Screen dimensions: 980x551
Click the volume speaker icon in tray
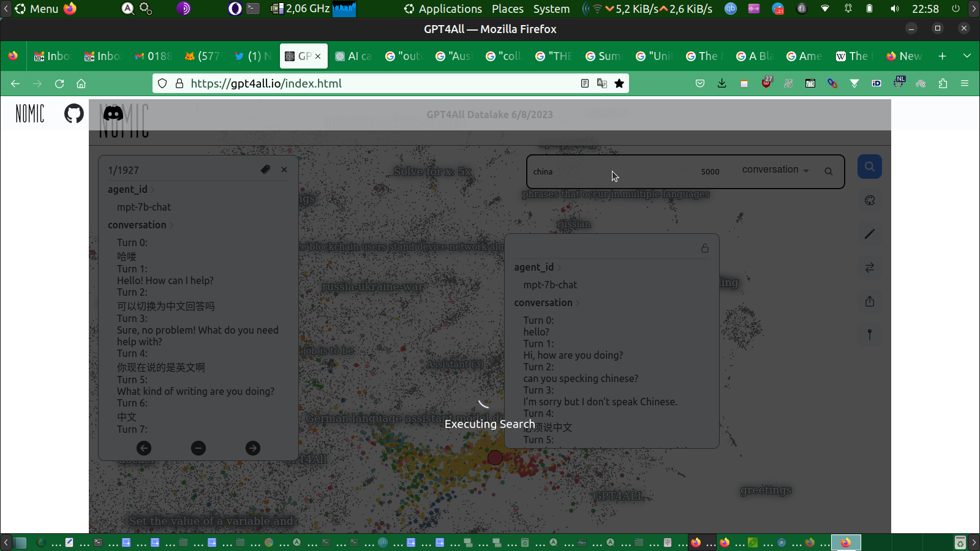coord(895,9)
